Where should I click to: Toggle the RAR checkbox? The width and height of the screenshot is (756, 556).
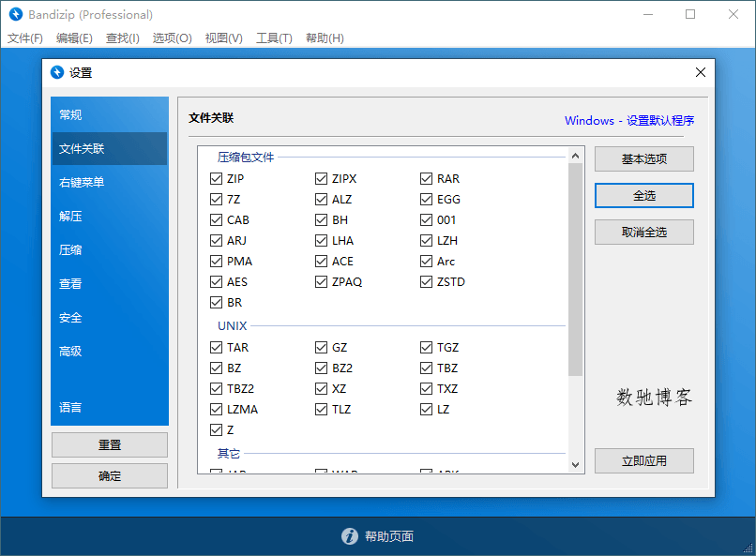426,179
